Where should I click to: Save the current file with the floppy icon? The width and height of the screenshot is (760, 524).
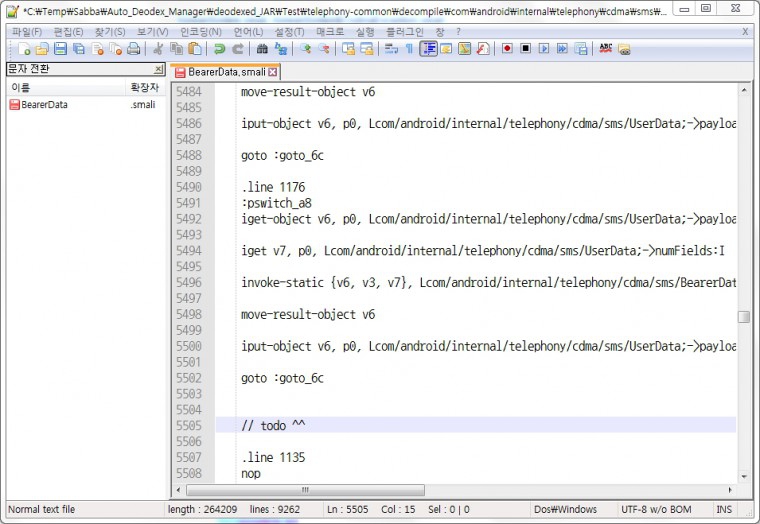click(60, 48)
